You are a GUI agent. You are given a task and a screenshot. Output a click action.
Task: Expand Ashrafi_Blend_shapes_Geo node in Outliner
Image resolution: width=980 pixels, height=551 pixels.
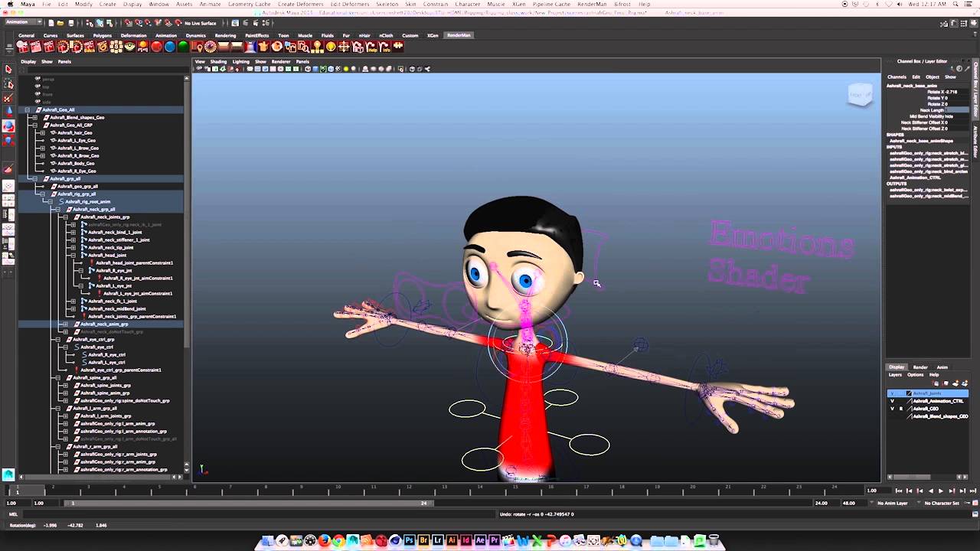(34, 117)
